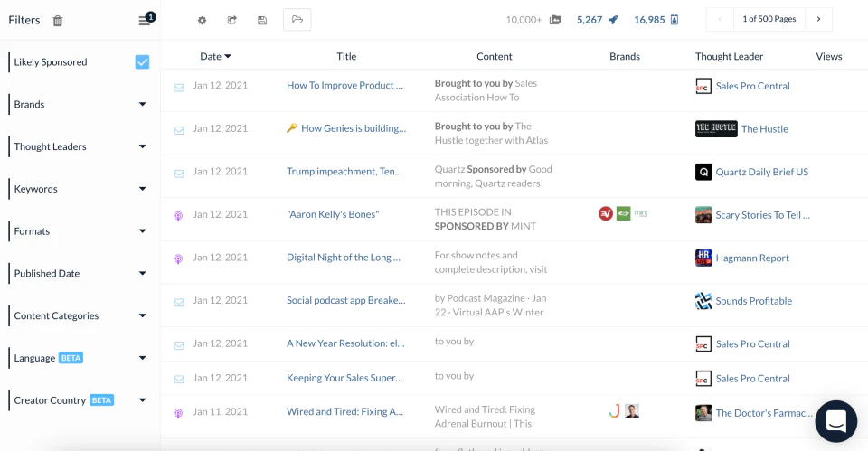This screenshot has width=868, height=451.
Task: Click email icon on Keeping Your Sales Super row
Action: click(179, 380)
